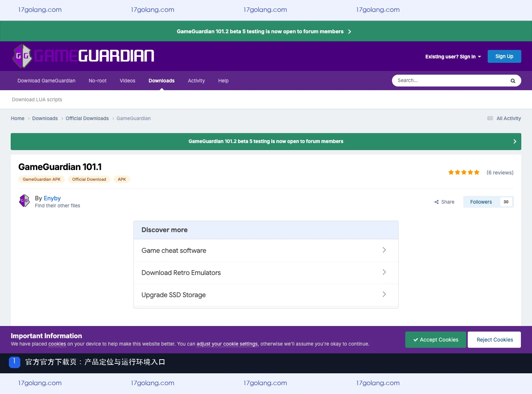Click the cookies link in notice
Viewport: 532px width, 394px height.
click(57, 344)
